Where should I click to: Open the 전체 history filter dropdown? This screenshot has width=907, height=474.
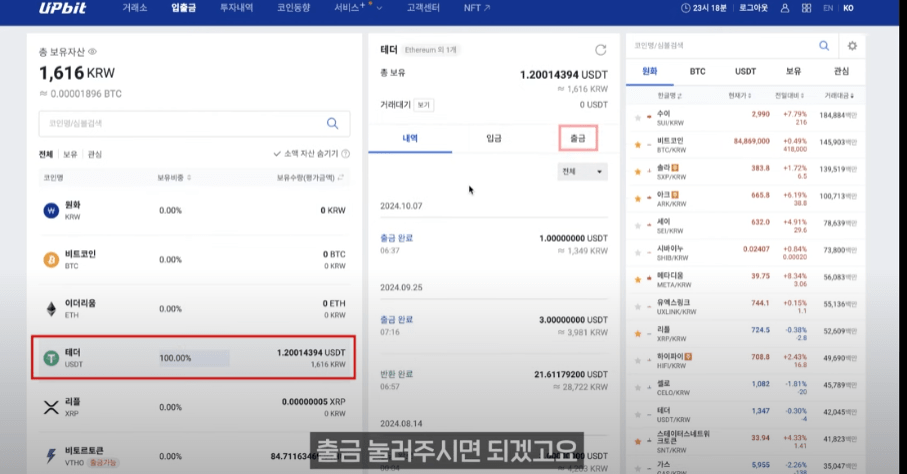click(x=582, y=172)
